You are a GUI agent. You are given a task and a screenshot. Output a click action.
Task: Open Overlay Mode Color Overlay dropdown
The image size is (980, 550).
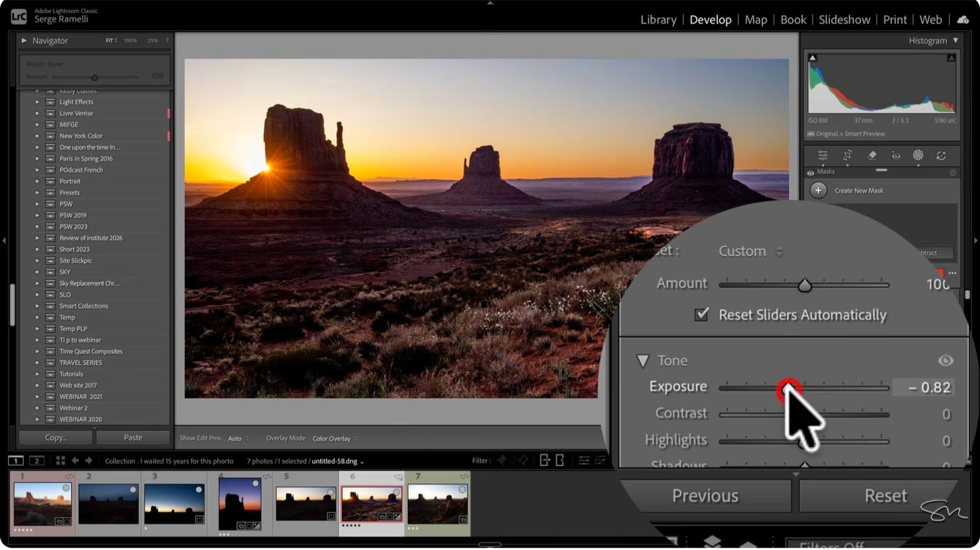pos(335,439)
